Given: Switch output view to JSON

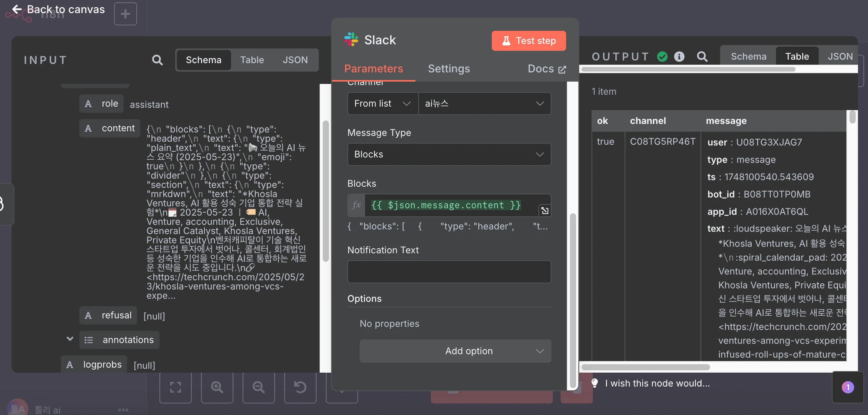Looking at the screenshot, I should tap(840, 57).
